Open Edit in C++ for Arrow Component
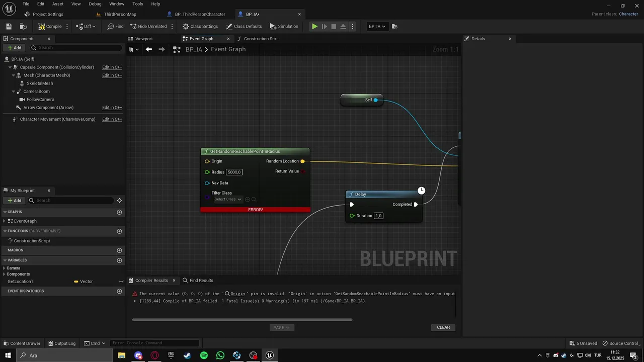 [112, 108]
